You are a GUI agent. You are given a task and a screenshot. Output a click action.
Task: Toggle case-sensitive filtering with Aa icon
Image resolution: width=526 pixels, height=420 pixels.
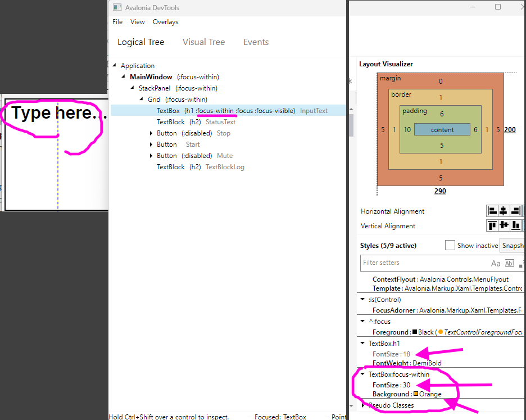click(496, 263)
